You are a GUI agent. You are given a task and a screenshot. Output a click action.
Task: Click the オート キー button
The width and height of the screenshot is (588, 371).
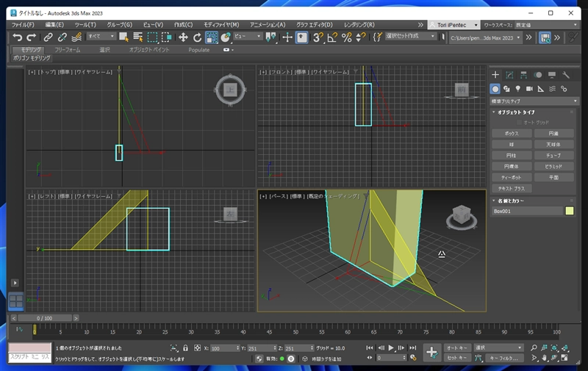point(456,347)
